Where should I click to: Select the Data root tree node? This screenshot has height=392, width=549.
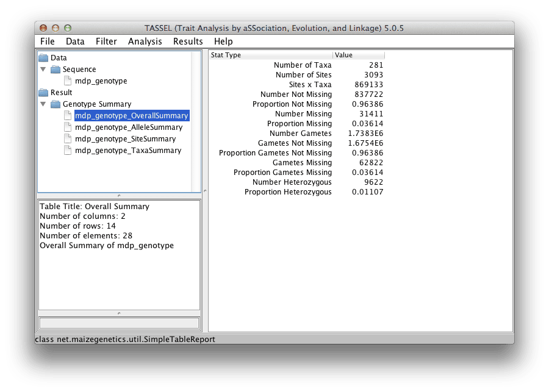(x=59, y=58)
